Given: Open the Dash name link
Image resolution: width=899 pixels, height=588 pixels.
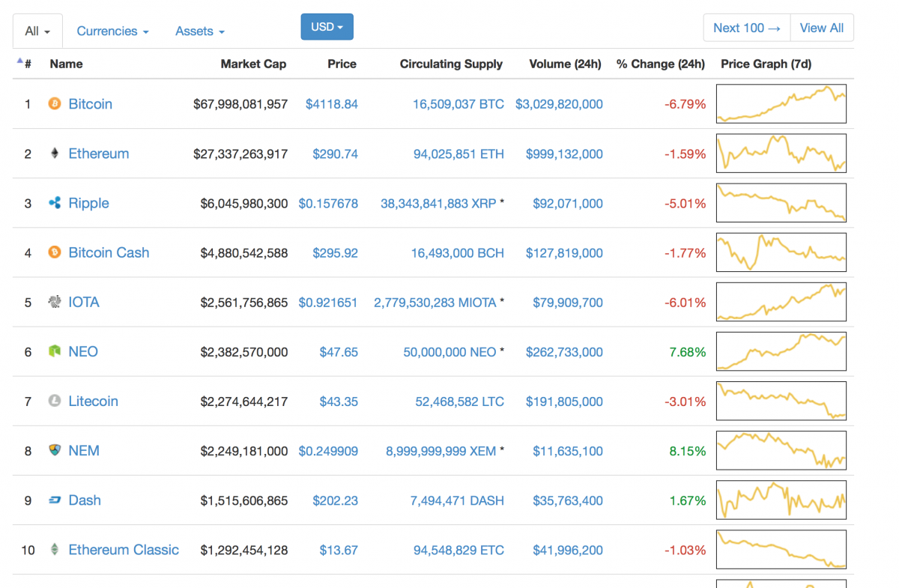Looking at the screenshot, I should [84, 500].
